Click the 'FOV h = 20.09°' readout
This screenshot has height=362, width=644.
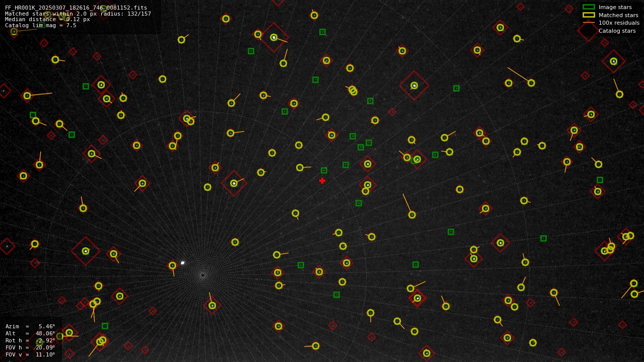click(30, 347)
